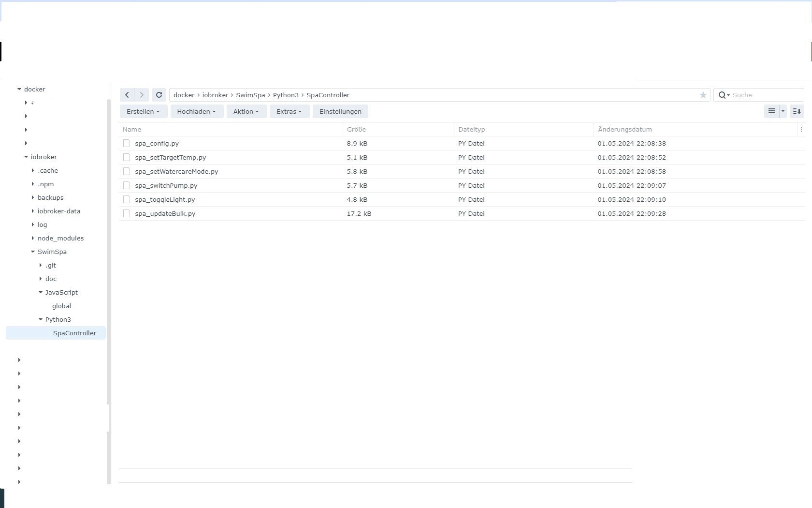
Task: Open view mode dropdown arrow
Action: click(783, 111)
